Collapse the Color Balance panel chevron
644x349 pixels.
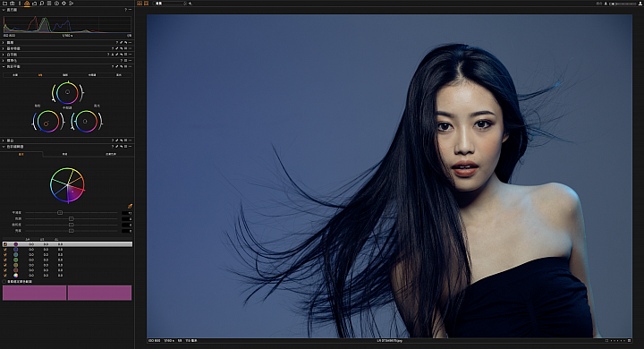[x=4, y=66]
